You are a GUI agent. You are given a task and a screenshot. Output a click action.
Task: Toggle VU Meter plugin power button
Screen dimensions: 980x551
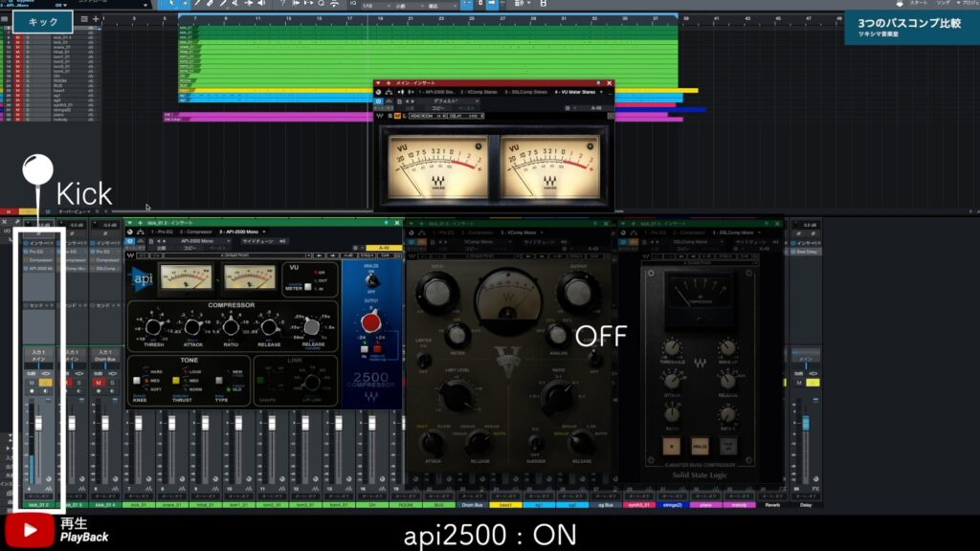pos(378,100)
